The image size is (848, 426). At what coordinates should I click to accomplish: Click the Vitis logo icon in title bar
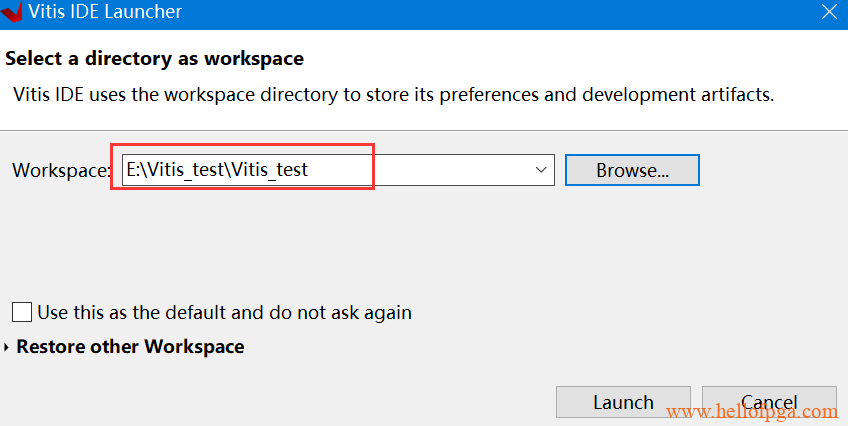[11, 11]
